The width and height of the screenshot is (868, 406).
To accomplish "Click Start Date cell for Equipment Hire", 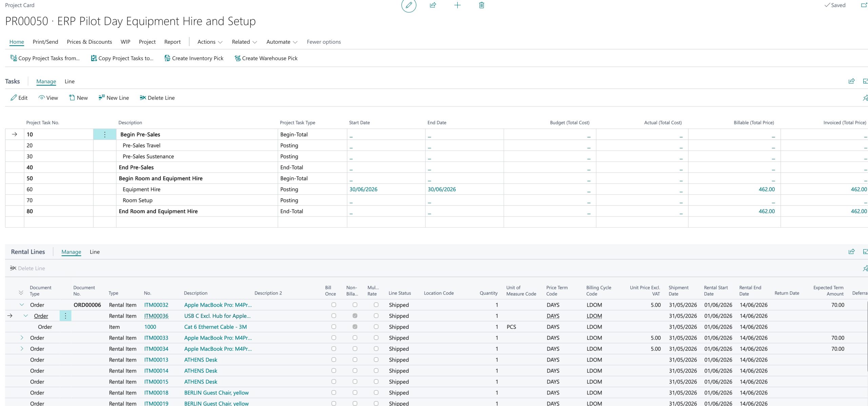I will click(363, 189).
